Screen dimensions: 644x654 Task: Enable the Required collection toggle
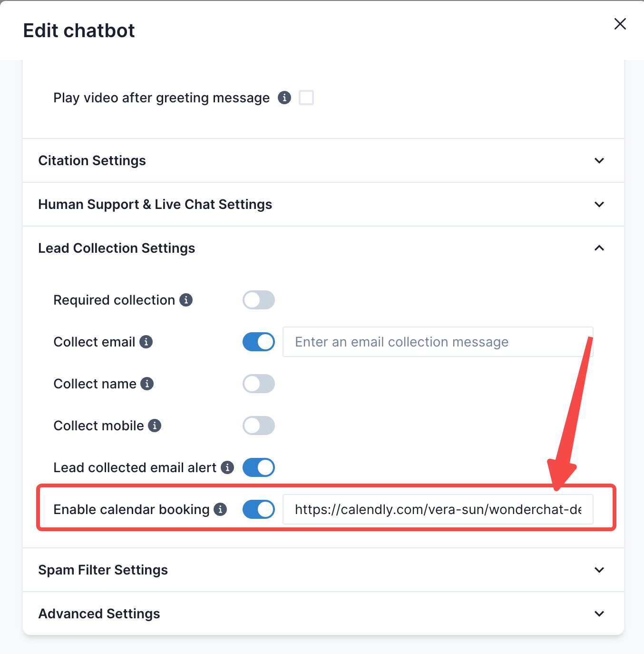tap(259, 300)
